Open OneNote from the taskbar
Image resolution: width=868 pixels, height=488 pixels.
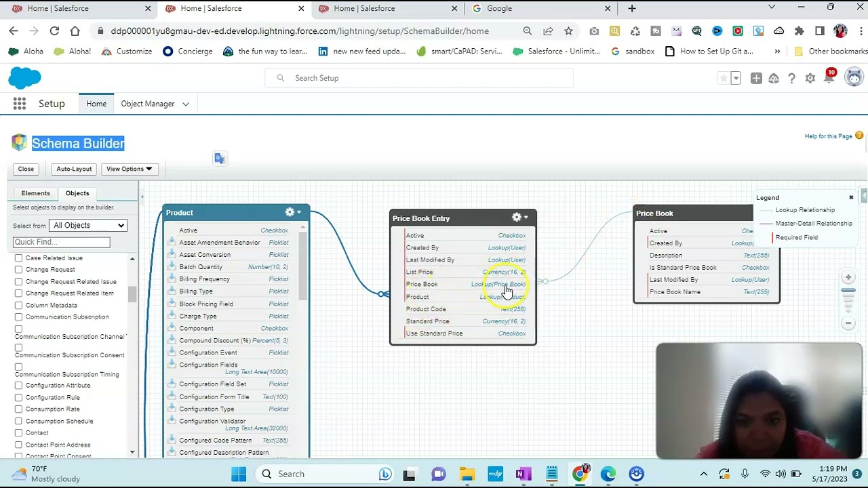523,474
